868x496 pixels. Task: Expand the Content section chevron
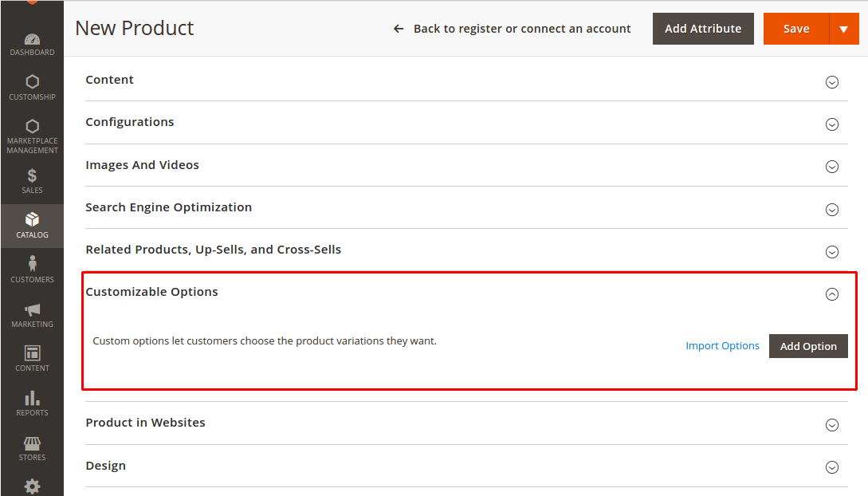(x=831, y=82)
